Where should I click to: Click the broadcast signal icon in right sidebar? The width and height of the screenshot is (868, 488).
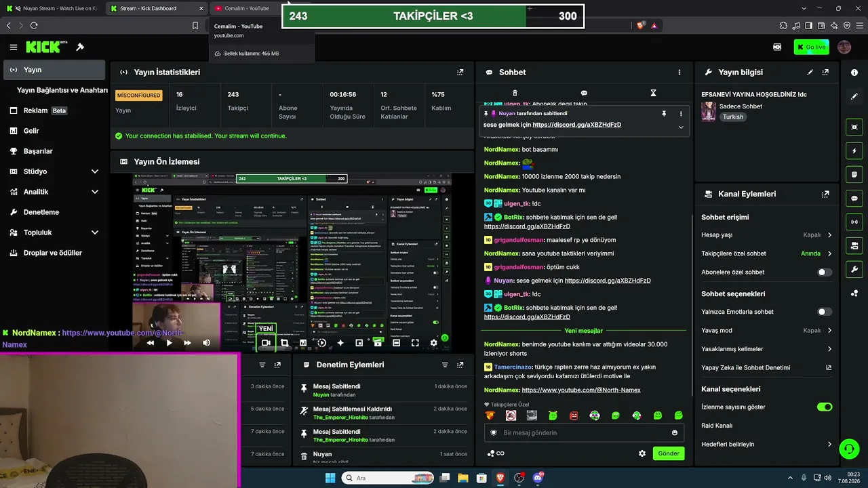[854, 222]
